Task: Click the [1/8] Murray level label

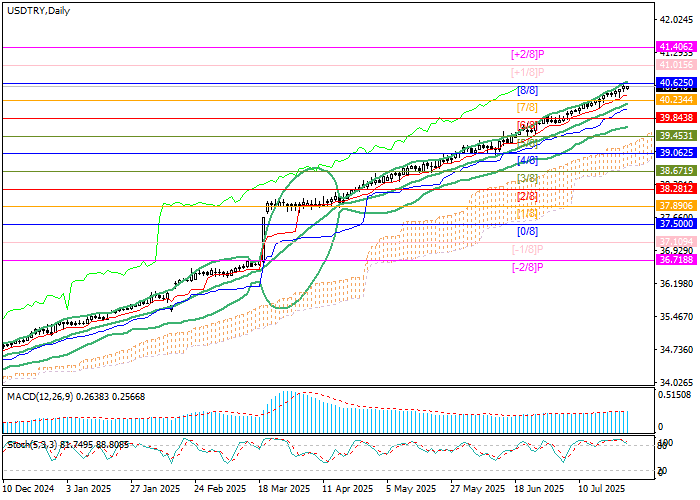Action: 527,213
